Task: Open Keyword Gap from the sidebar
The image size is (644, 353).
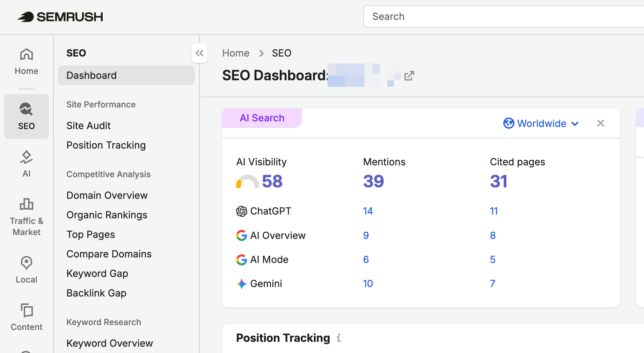Action: tap(97, 273)
